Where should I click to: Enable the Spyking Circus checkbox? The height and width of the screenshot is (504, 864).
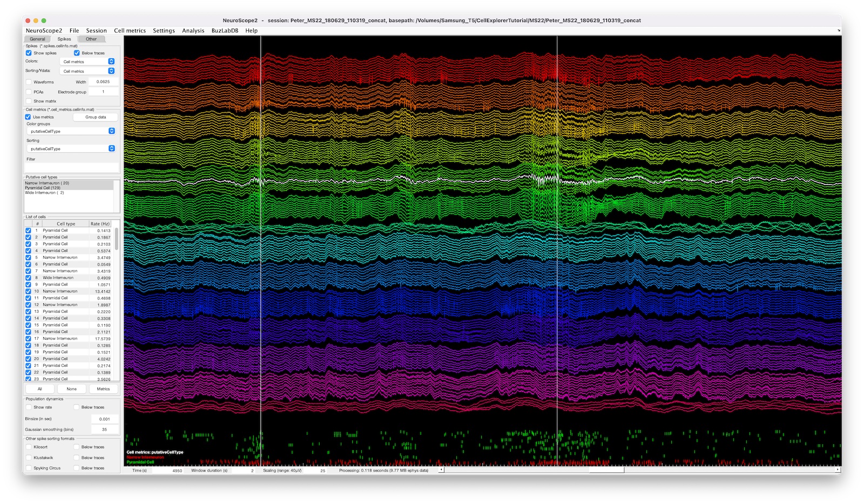point(29,468)
